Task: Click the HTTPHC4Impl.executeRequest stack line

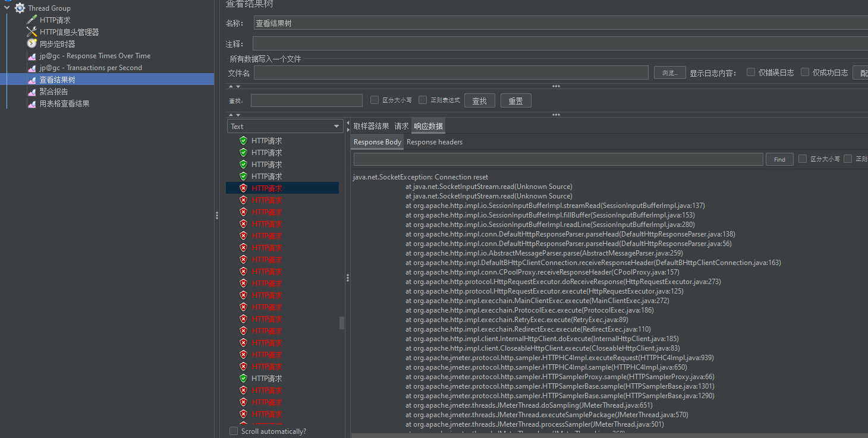Action: coord(559,358)
